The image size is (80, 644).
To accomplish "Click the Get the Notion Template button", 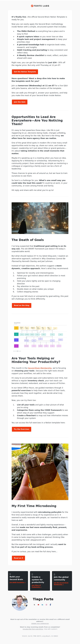I will [x=25, y=72].
